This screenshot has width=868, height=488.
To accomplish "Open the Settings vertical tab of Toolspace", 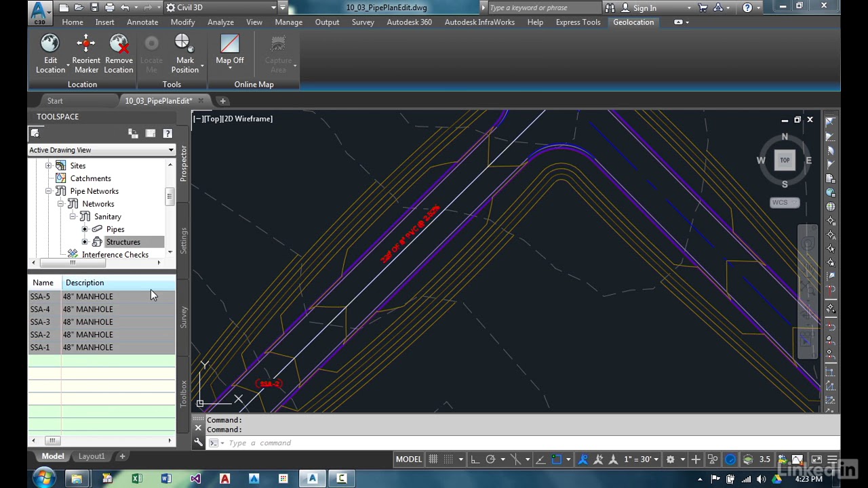I will click(x=183, y=241).
